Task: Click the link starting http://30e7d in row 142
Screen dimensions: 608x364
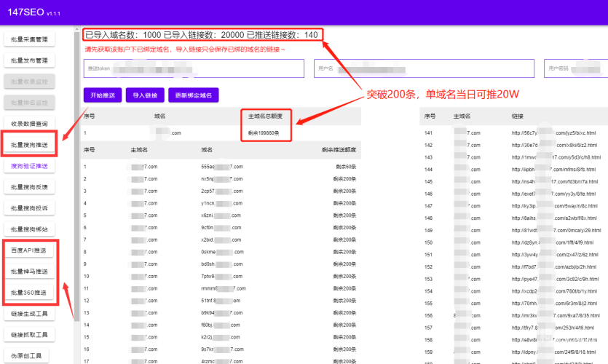Action: 555,146
